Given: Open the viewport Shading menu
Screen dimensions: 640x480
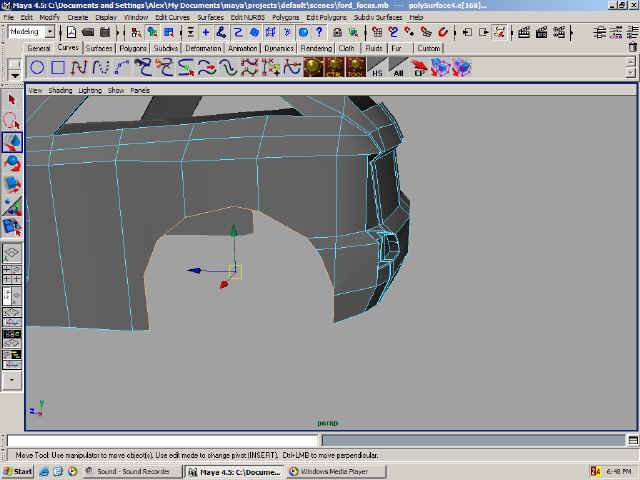Looking at the screenshot, I should [x=61, y=90].
